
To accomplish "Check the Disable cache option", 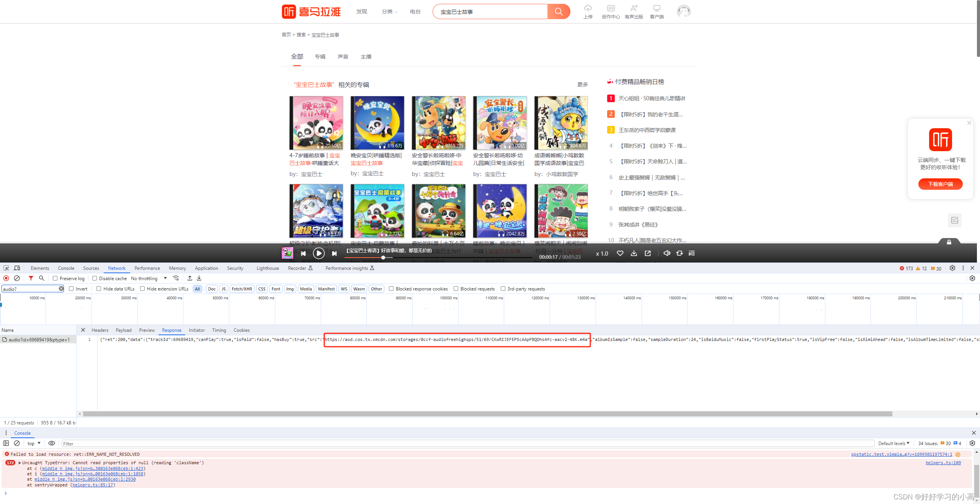I will [95, 278].
